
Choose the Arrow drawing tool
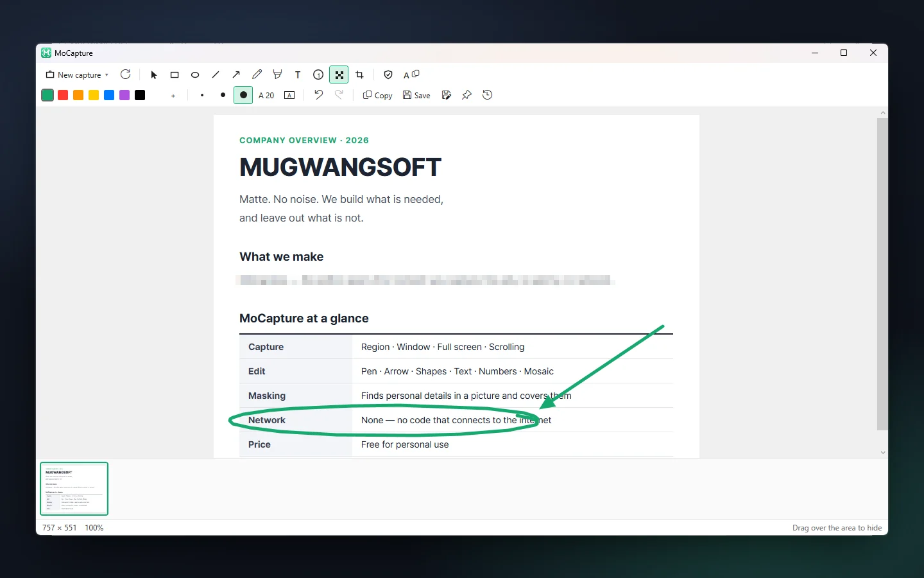(236, 75)
